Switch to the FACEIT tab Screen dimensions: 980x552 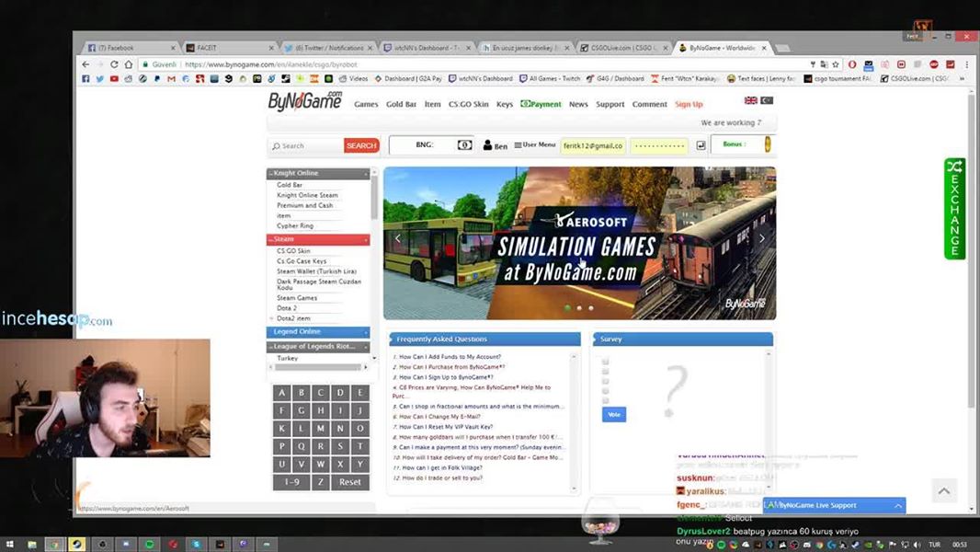[x=230, y=48]
